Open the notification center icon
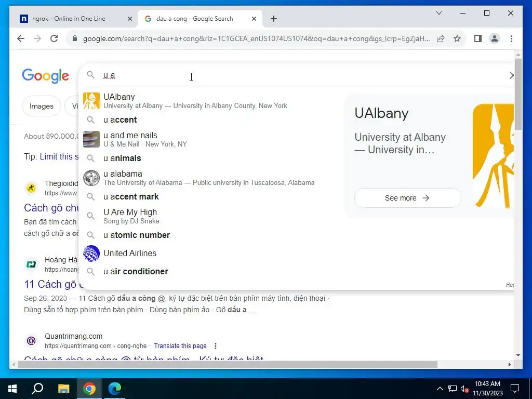This screenshot has width=532, height=399. click(x=515, y=389)
